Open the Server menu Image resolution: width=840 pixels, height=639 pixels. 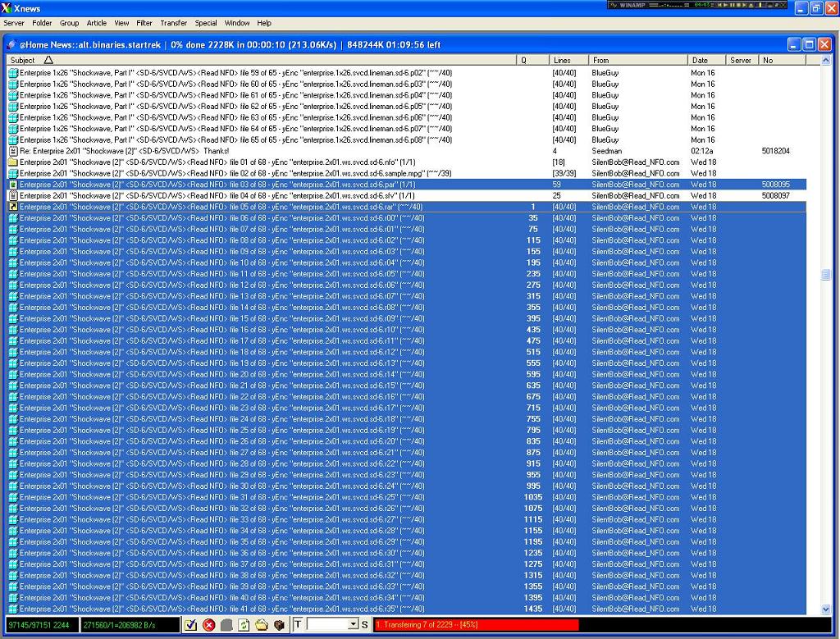pos(14,23)
